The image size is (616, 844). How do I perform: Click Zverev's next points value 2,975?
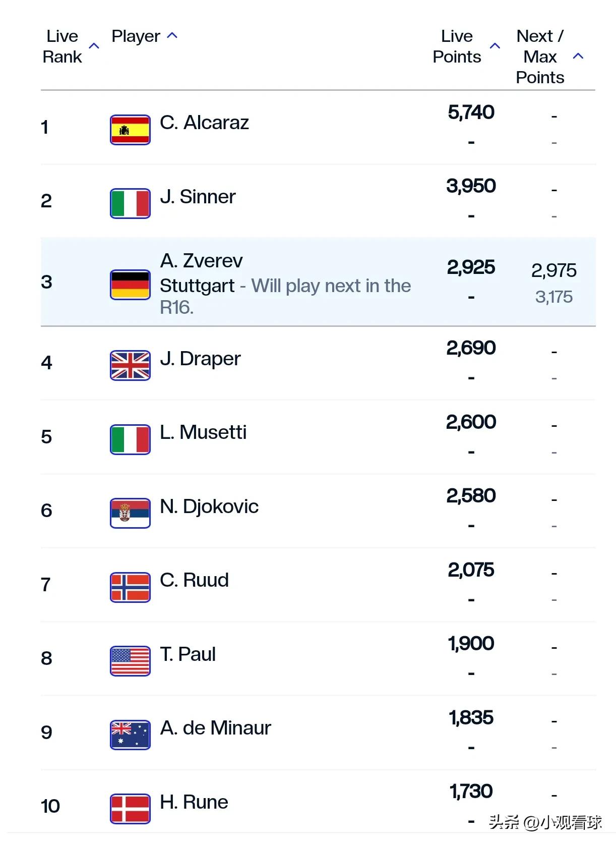[x=553, y=270]
